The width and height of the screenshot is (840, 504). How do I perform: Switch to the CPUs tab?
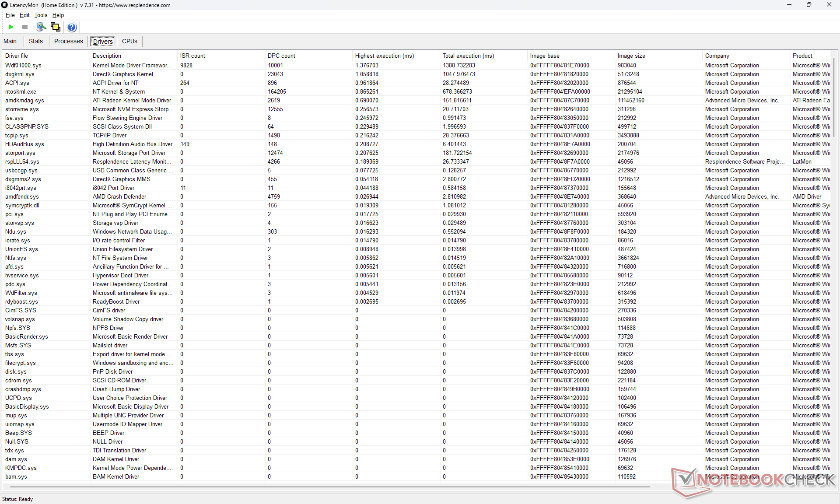(x=129, y=41)
